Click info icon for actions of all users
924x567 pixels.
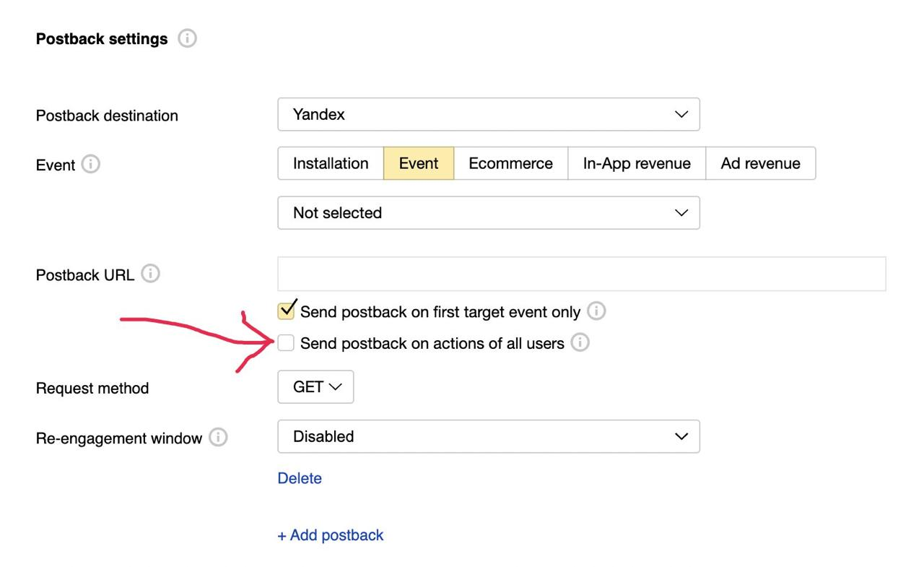click(x=580, y=343)
